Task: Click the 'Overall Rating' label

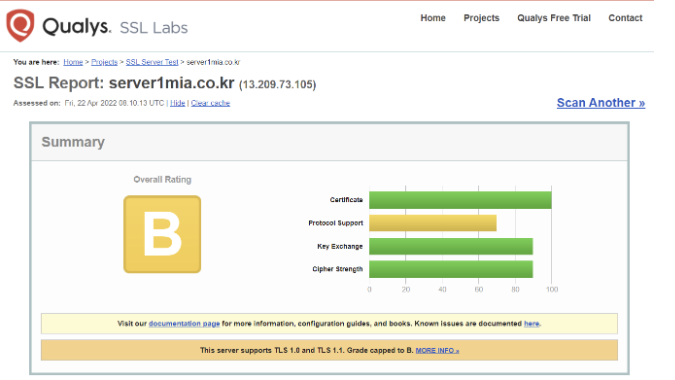Action: point(162,179)
